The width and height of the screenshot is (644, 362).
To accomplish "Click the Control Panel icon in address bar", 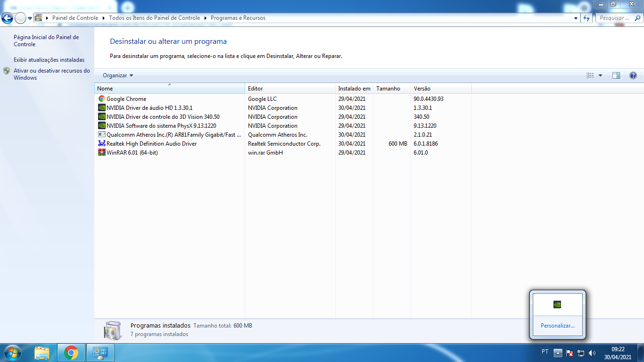I will click(x=39, y=18).
